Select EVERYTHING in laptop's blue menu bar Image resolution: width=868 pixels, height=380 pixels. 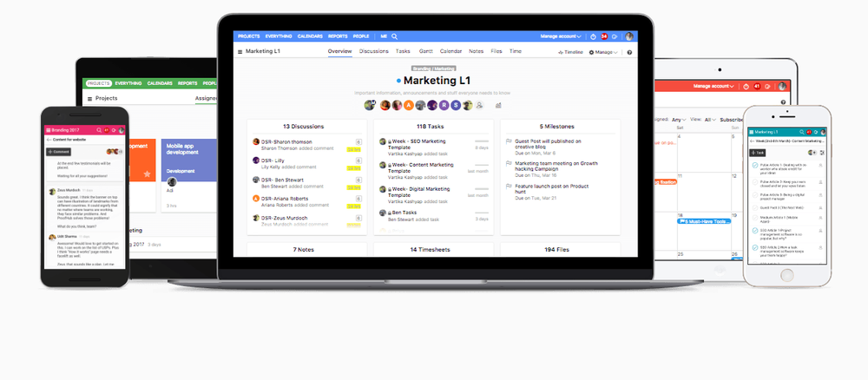tap(279, 36)
